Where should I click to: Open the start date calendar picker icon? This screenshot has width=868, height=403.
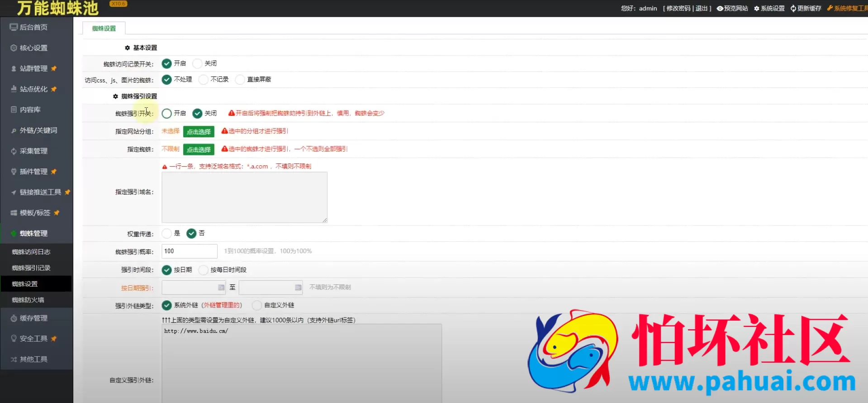tap(221, 288)
